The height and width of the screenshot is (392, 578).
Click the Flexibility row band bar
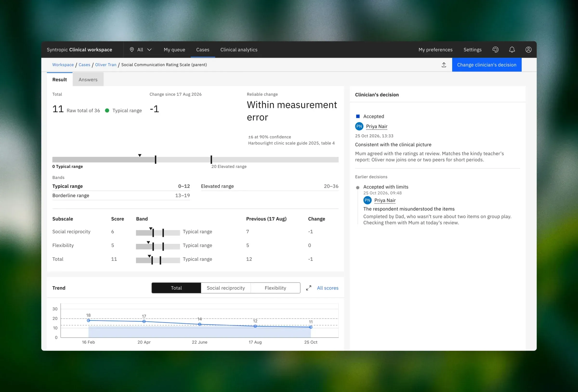[x=158, y=246]
